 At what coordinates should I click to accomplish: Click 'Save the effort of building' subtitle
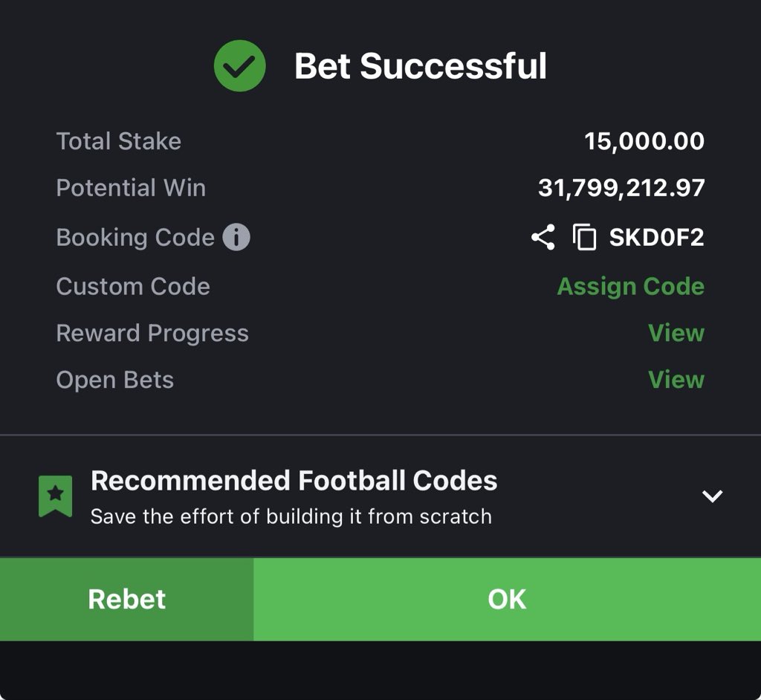click(x=291, y=516)
